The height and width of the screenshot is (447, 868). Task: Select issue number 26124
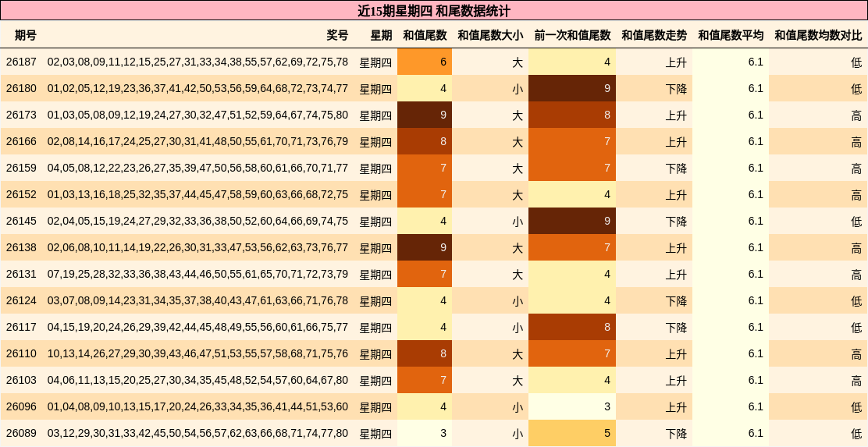tap(21, 301)
